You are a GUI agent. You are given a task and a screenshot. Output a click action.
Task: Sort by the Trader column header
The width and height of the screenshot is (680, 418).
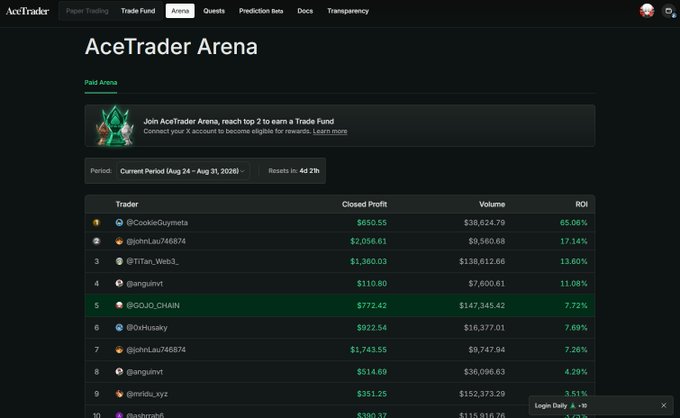(127, 204)
